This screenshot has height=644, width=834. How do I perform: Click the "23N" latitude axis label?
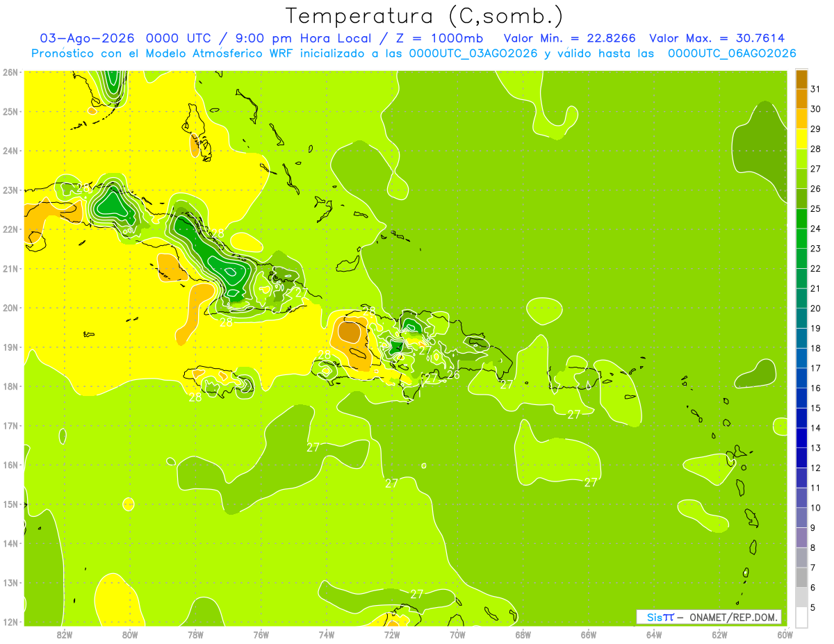coord(10,190)
